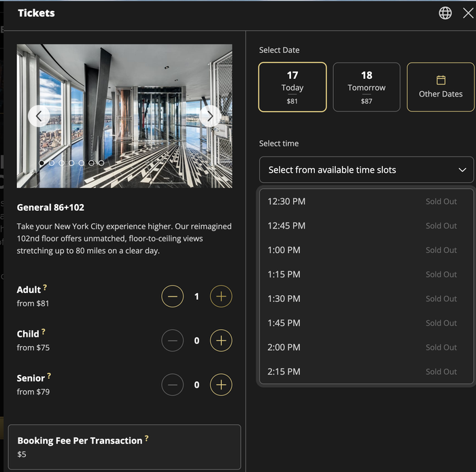Jump to the second gallery dot
476x472 pixels.
pyautogui.click(x=52, y=163)
